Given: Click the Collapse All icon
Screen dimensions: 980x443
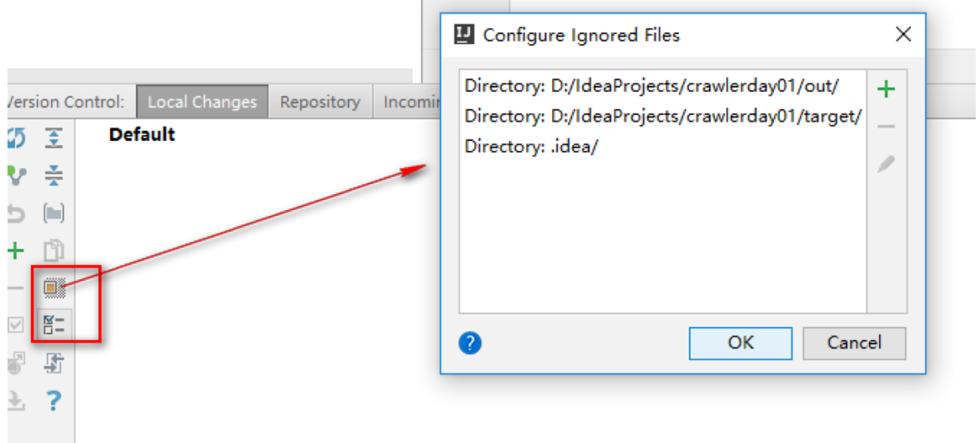Looking at the screenshot, I should 53,175.
